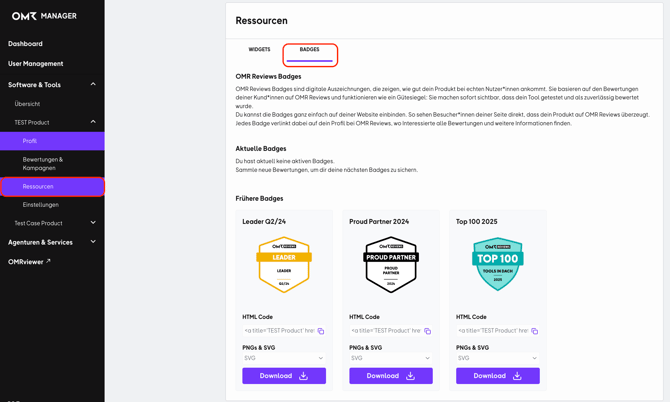The width and height of the screenshot is (670, 402).
Task: Switch to the Widgets tab
Action: click(259, 49)
